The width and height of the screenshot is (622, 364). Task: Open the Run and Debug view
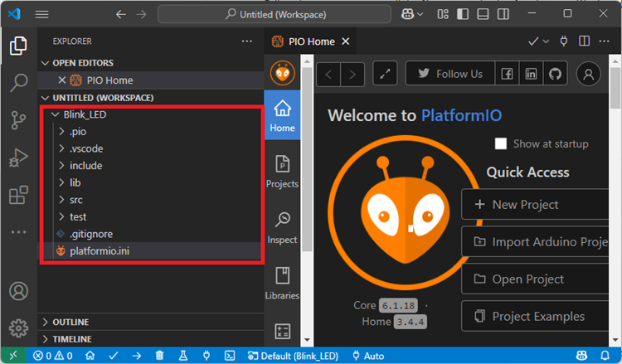[18, 158]
